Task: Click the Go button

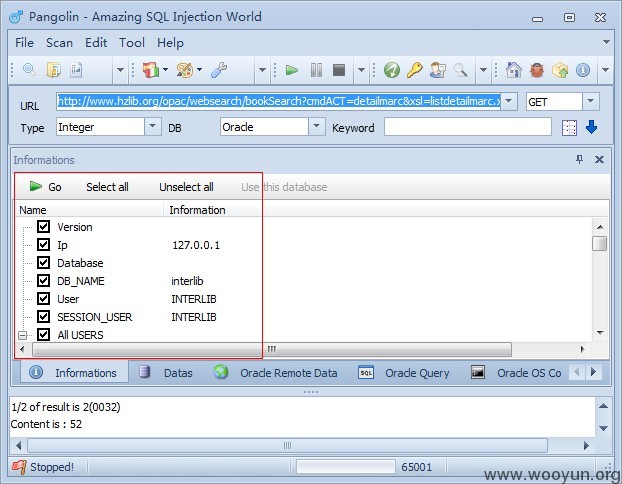Action: [45, 187]
